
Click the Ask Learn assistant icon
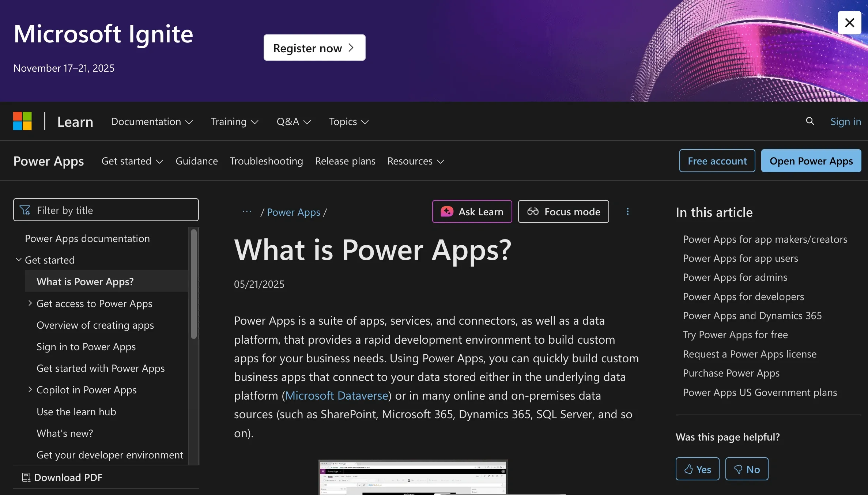[446, 211]
